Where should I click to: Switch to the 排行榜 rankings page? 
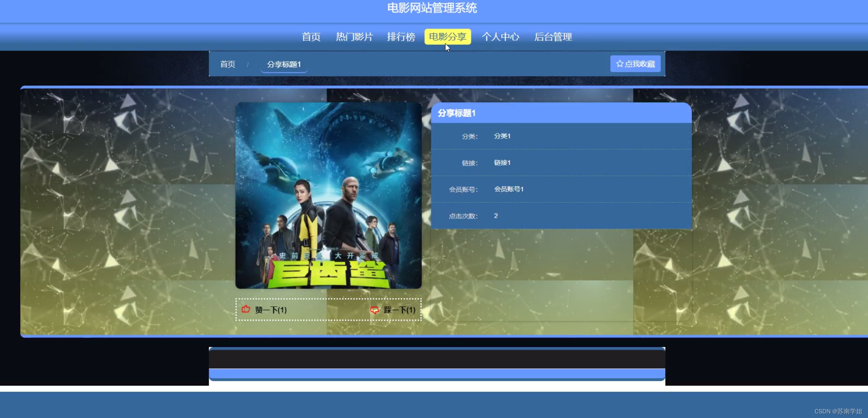[x=401, y=37]
